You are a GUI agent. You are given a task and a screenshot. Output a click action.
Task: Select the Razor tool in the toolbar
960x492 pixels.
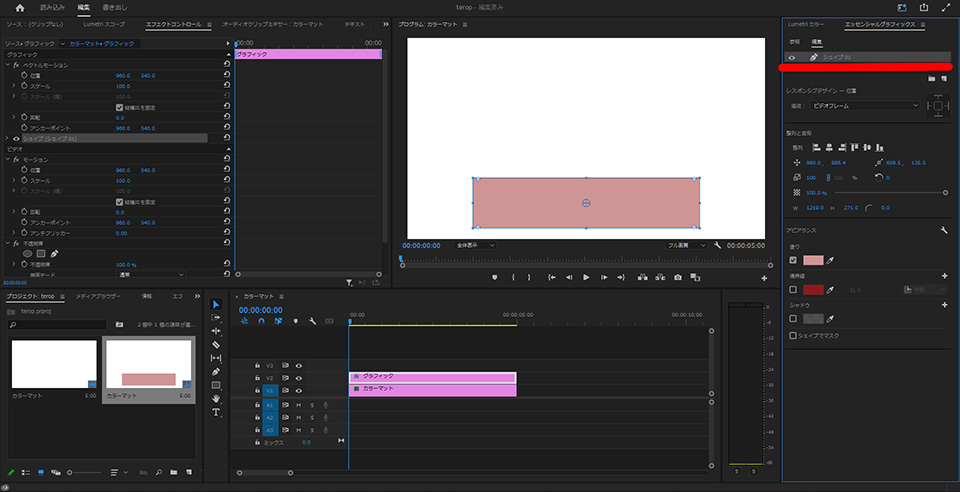pos(216,344)
